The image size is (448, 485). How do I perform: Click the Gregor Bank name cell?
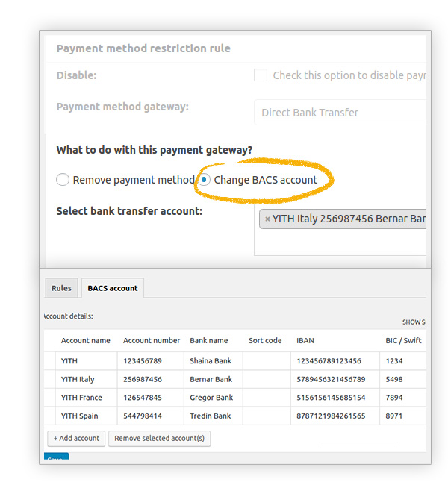[211, 398]
